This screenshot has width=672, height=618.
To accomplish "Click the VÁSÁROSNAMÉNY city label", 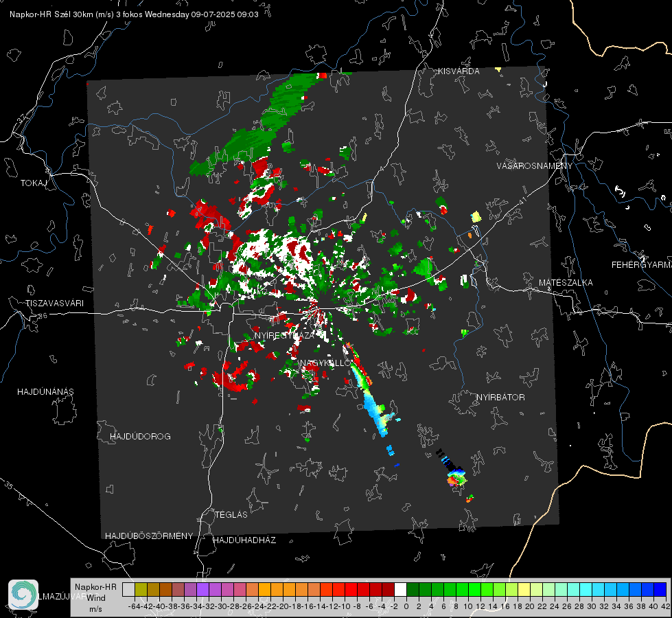I will (x=535, y=166).
